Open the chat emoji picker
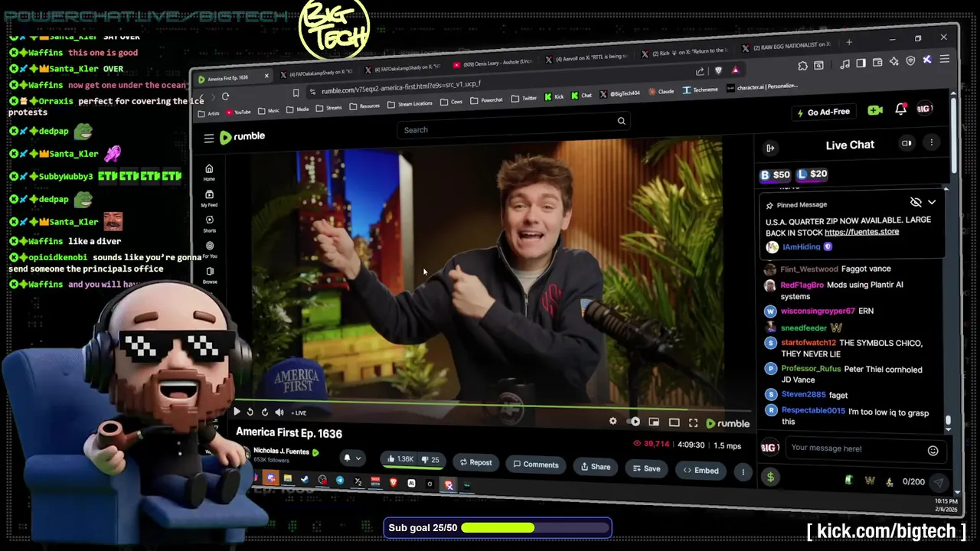 click(x=933, y=451)
